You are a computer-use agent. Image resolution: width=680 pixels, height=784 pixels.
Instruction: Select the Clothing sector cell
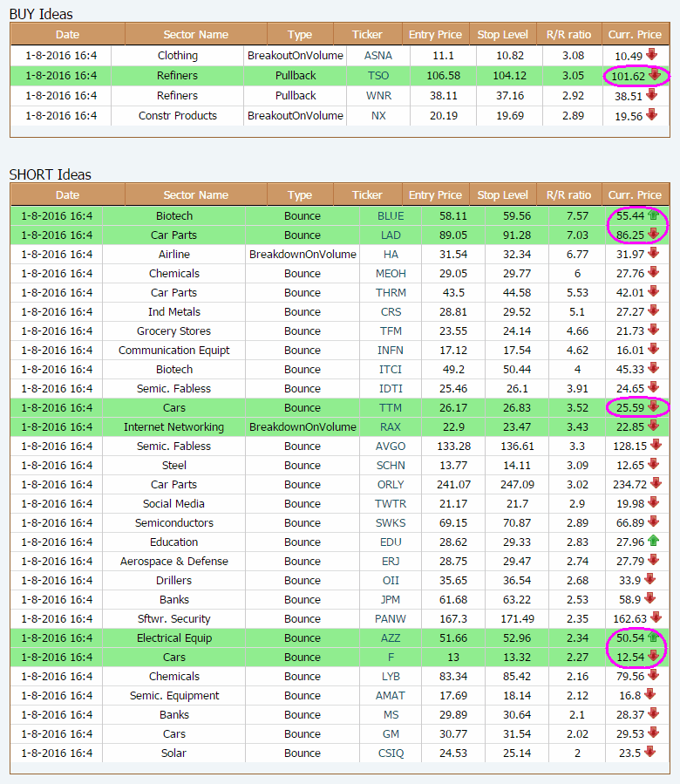pyautogui.click(x=178, y=56)
